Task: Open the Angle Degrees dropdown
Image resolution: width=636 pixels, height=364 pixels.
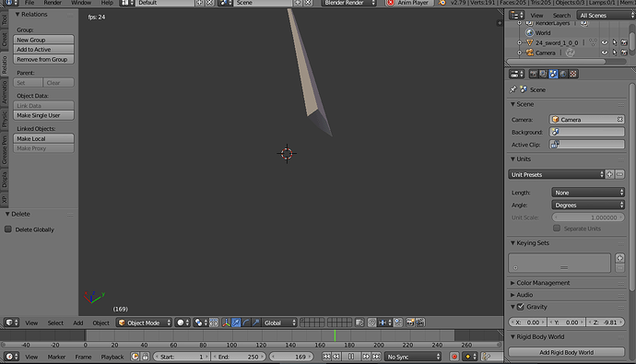Action: click(588, 205)
